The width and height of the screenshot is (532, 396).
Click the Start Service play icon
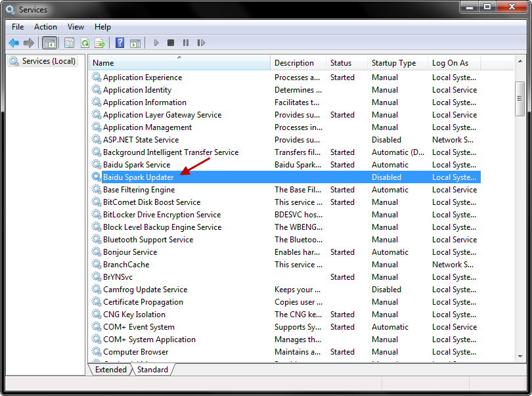156,43
